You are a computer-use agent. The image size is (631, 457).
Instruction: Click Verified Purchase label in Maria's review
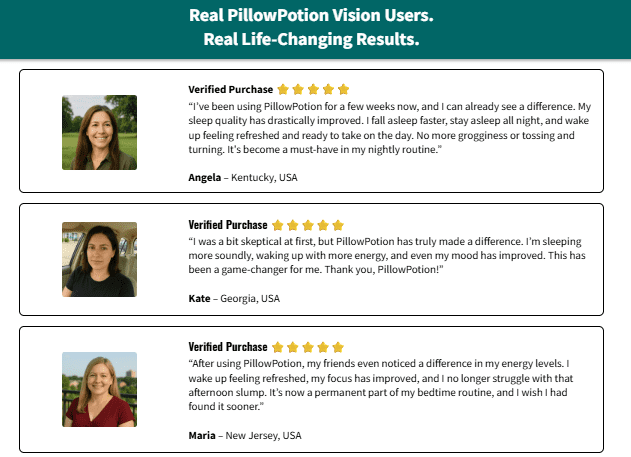coord(228,347)
